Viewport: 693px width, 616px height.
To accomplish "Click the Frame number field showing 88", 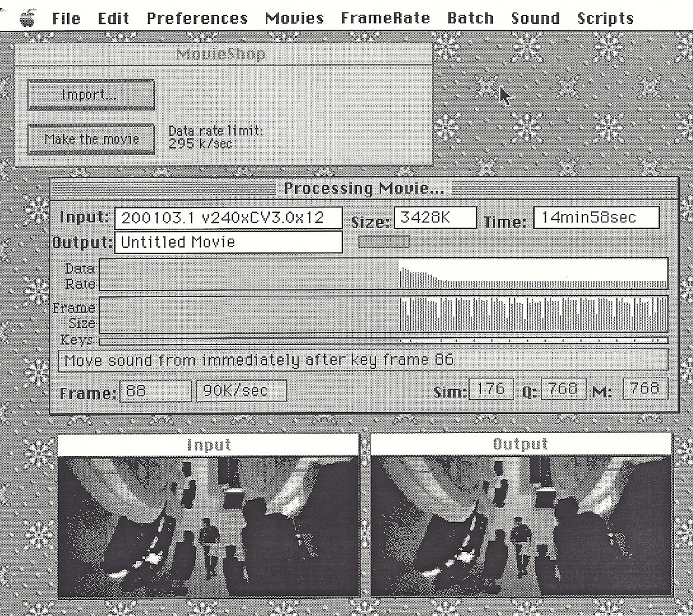I will (156, 391).
